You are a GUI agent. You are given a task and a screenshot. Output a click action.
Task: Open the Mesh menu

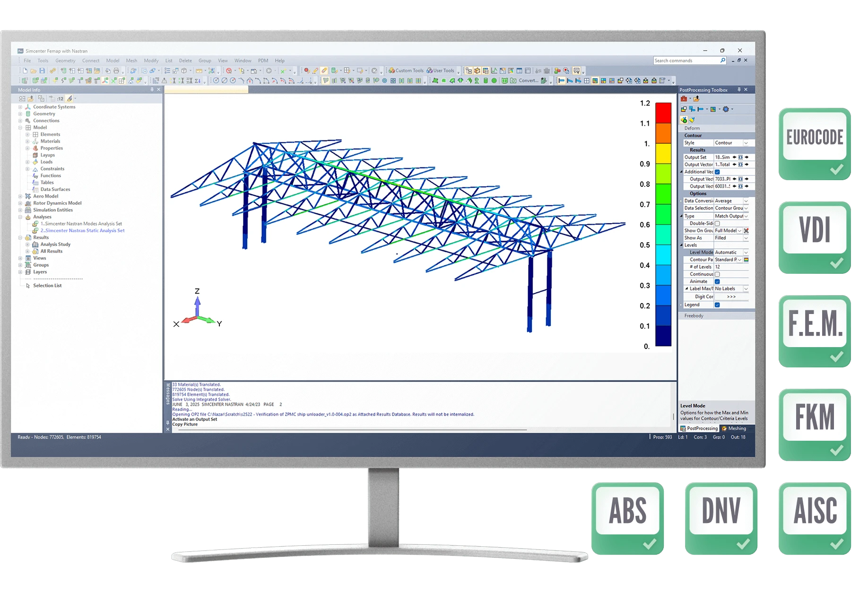pyautogui.click(x=131, y=61)
